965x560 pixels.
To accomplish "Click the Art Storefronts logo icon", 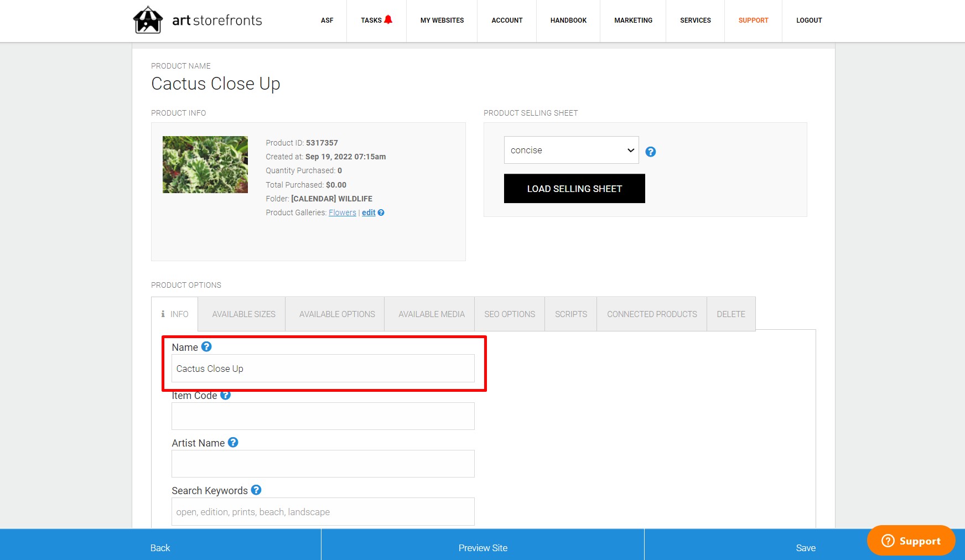I will [148, 20].
